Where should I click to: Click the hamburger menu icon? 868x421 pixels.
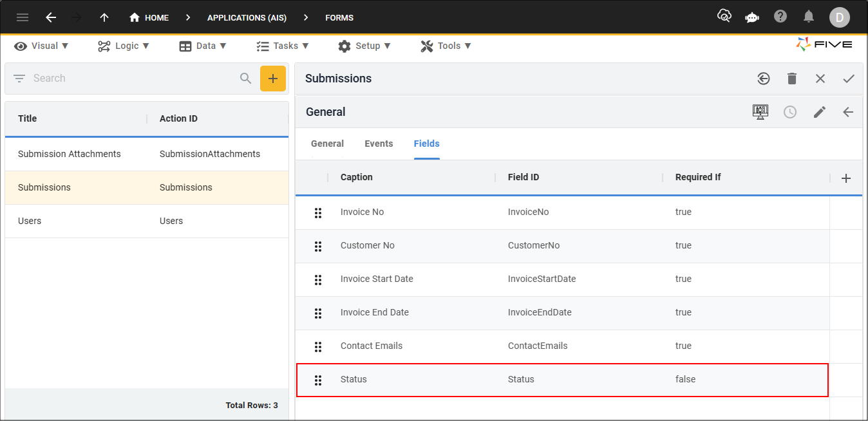tap(23, 17)
